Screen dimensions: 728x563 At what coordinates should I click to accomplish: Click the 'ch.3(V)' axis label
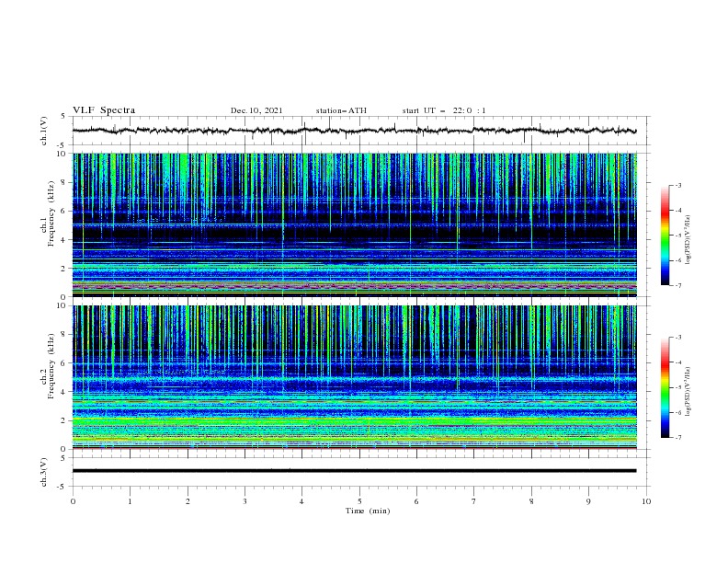pos(44,472)
